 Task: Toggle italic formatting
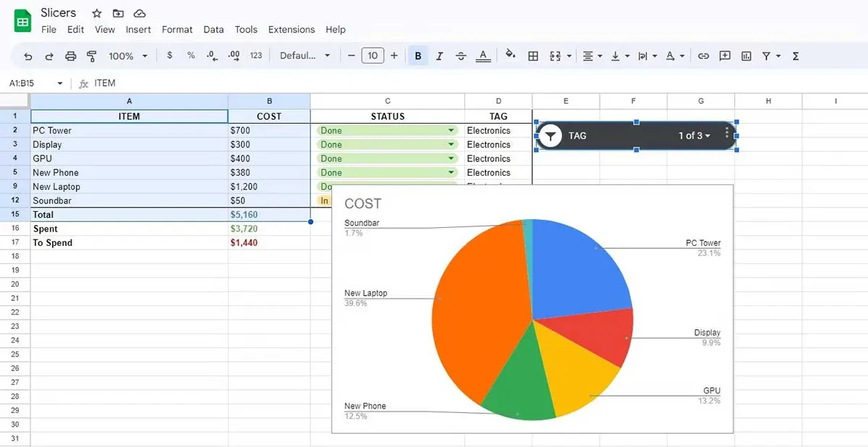coord(439,56)
